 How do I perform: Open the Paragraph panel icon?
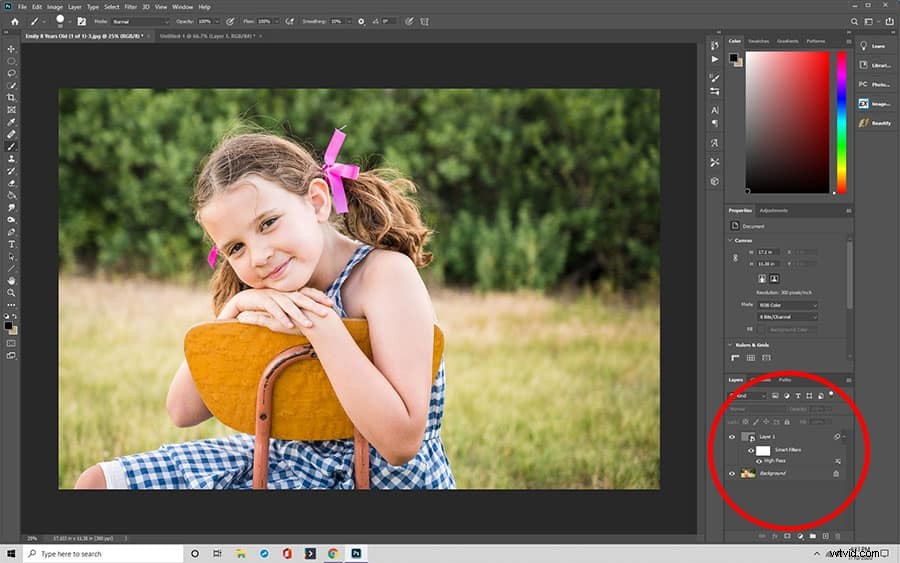pos(715,123)
